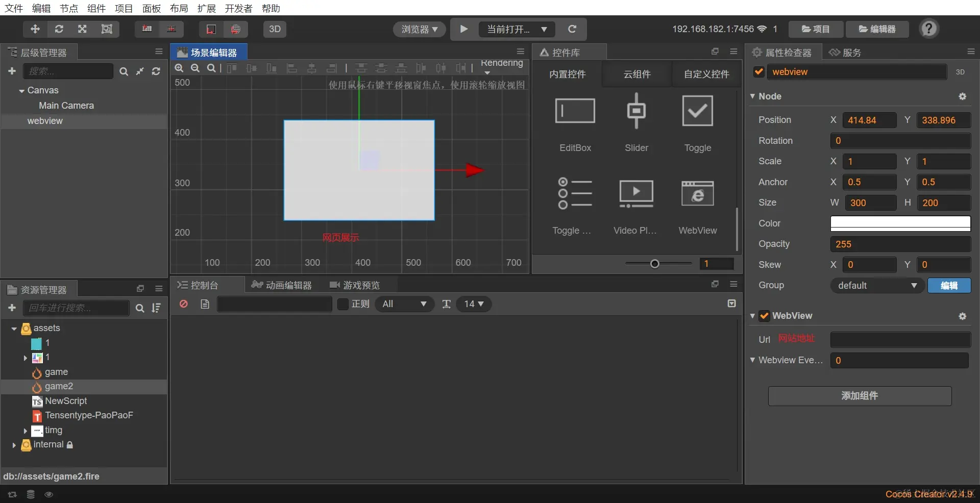Open the Rendering dropdown
Viewport: 980px width, 503px height.
tap(502, 66)
